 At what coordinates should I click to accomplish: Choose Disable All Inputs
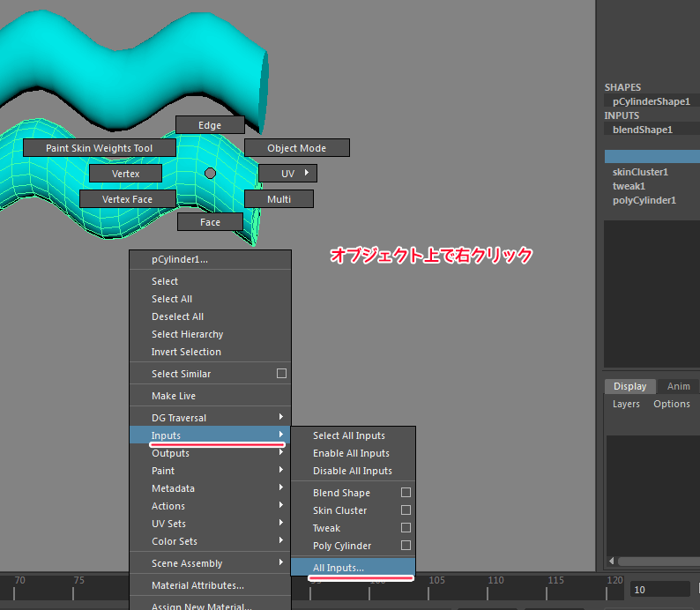pyautogui.click(x=353, y=471)
